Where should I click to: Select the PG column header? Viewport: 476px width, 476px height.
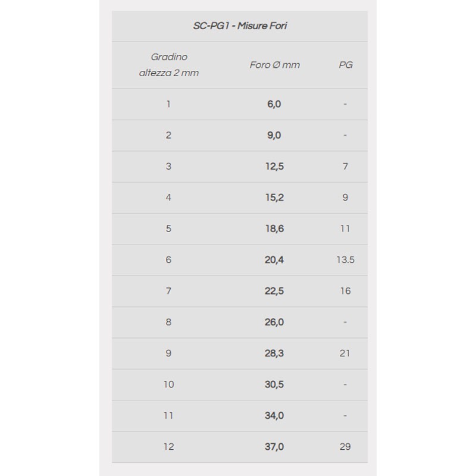tap(345, 65)
